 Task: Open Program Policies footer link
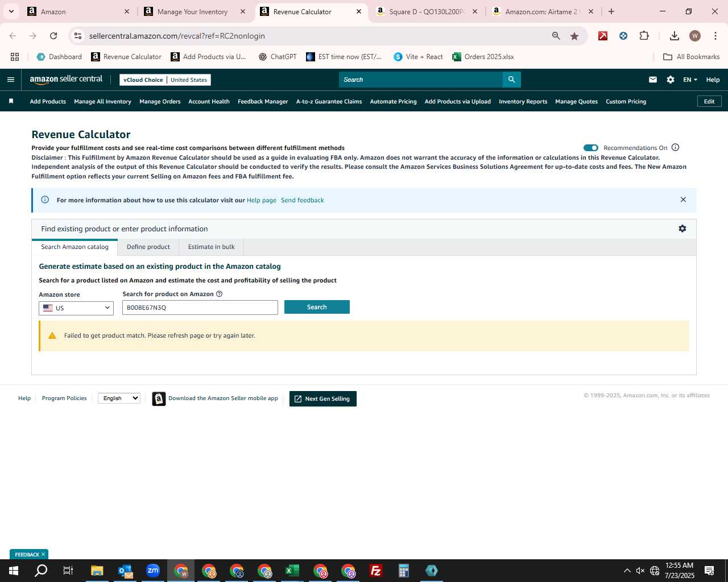pyautogui.click(x=64, y=398)
